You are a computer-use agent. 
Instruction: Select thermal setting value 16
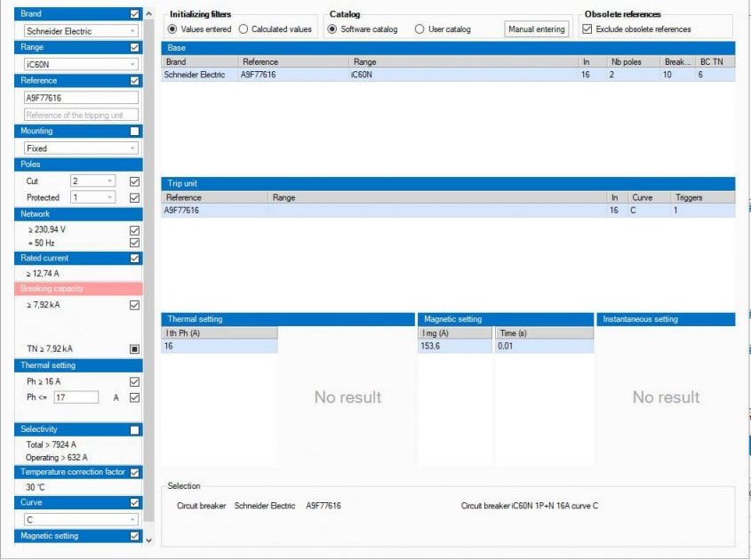pyautogui.click(x=220, y=346)
